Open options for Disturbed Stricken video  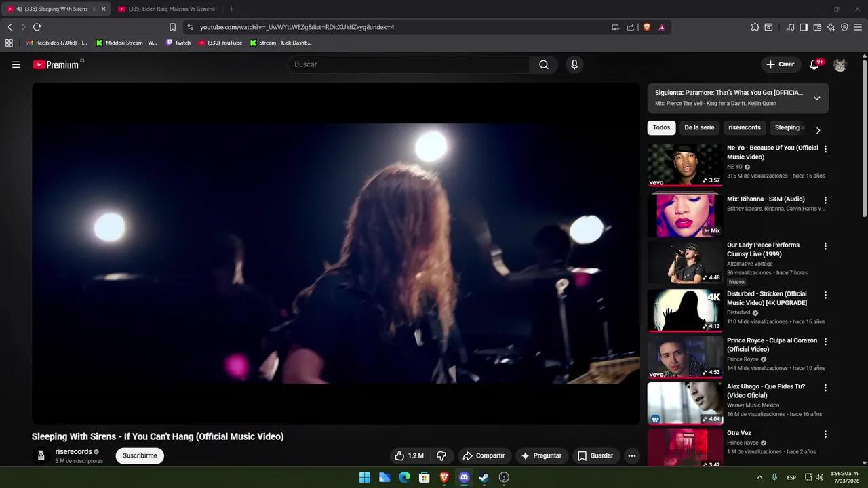[825, 295]
